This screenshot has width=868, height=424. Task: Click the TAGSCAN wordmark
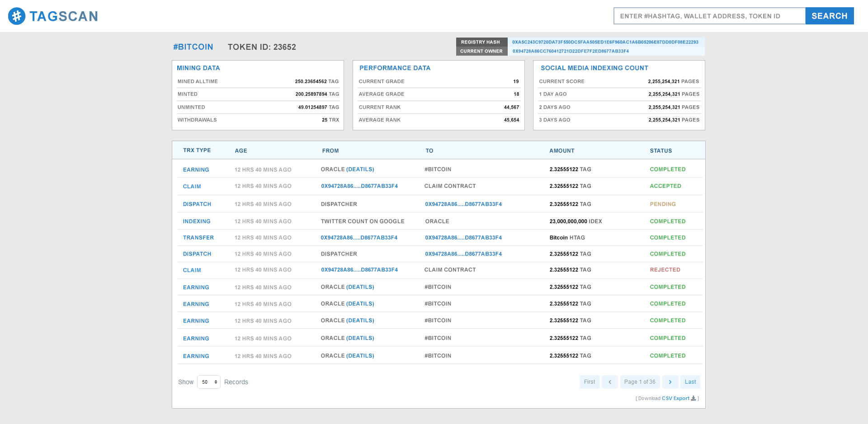(x=64, y=16)
